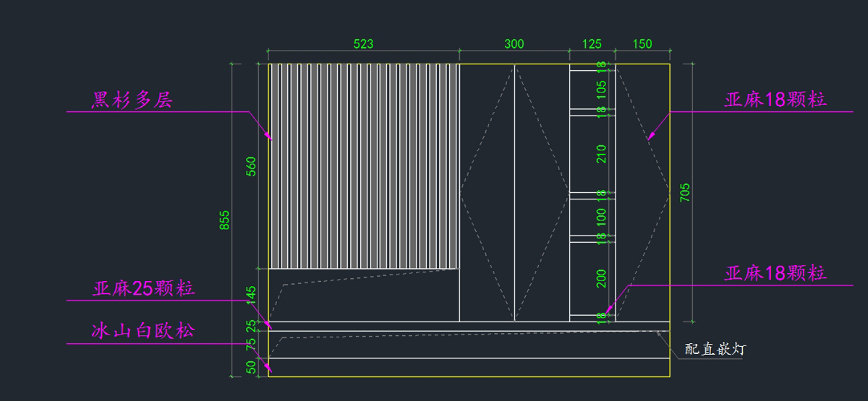Viewport: 868px width, 401px height.
Task: Select the 冰山白欧松 material label
Action: [142, 332]
